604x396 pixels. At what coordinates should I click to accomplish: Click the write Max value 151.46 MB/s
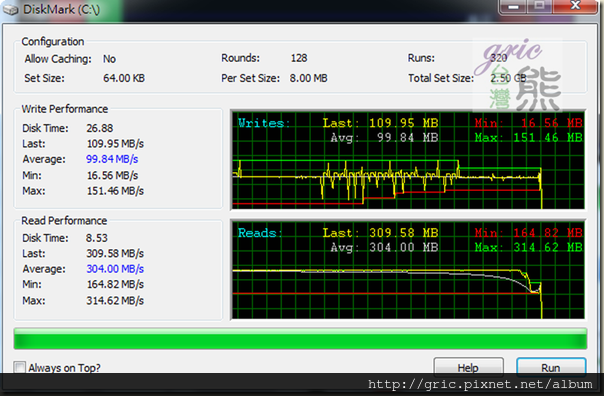pyautogui.click(x=115, y=191)
